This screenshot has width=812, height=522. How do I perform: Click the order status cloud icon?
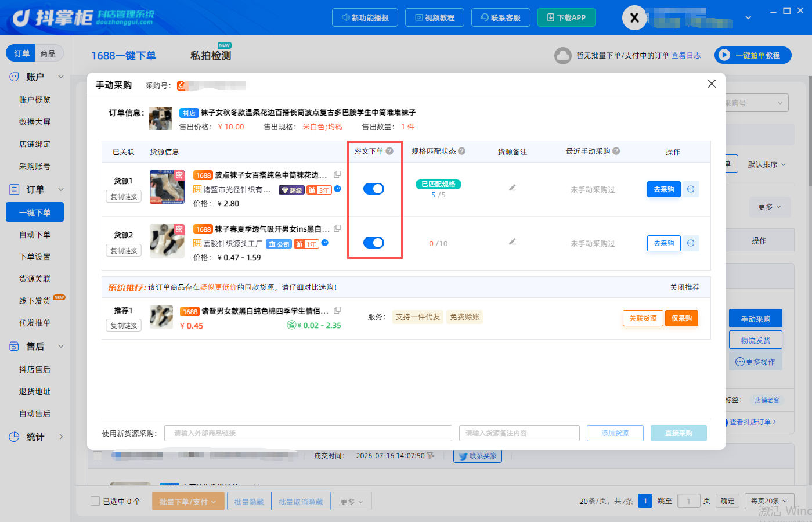(563, 56)
